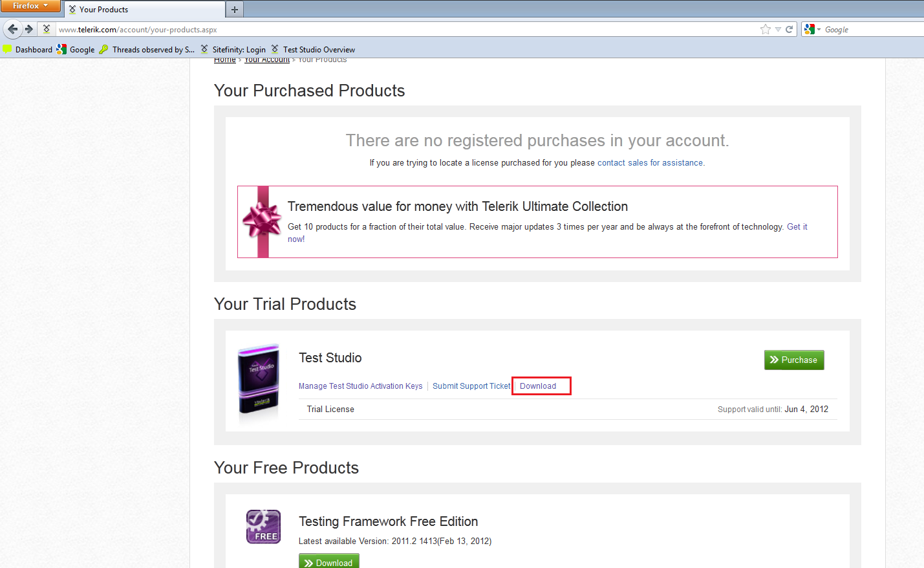Click the site identity icon in the address bar
Screen dimensions: 924x568
(47, 29)
